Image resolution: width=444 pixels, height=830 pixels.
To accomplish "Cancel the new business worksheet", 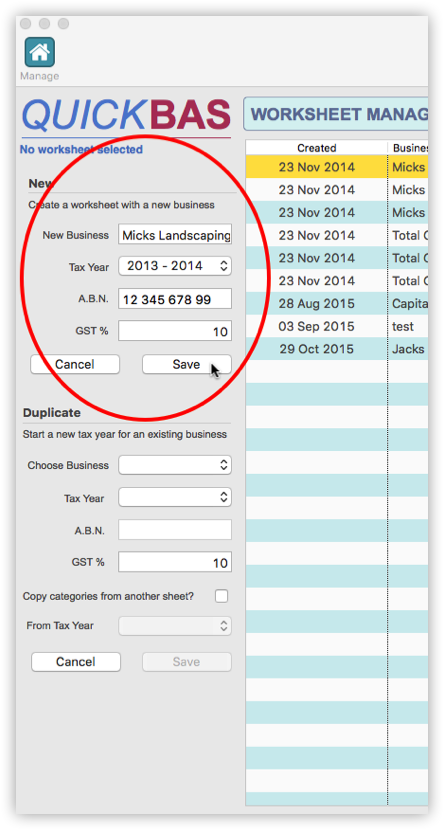I will (x=75, y=364).
